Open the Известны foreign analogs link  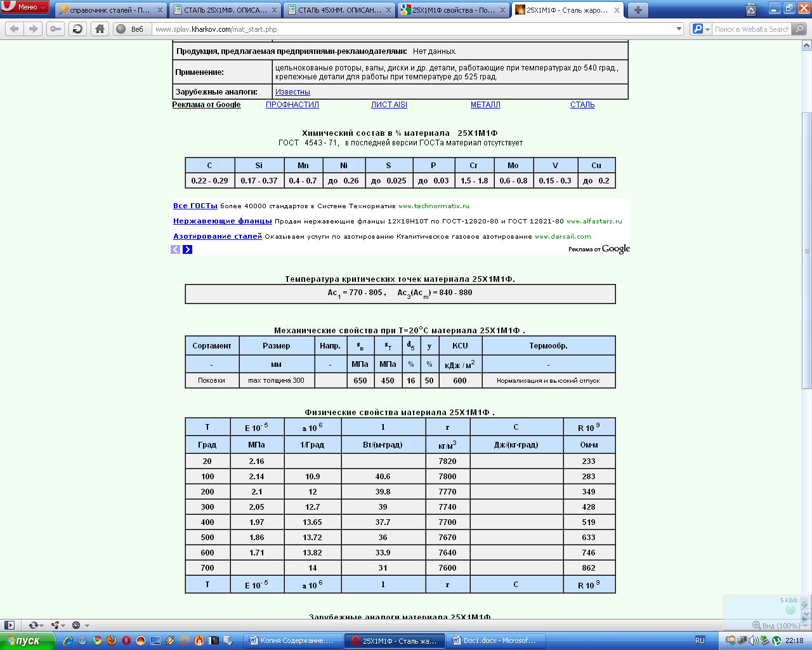point(292,92)
